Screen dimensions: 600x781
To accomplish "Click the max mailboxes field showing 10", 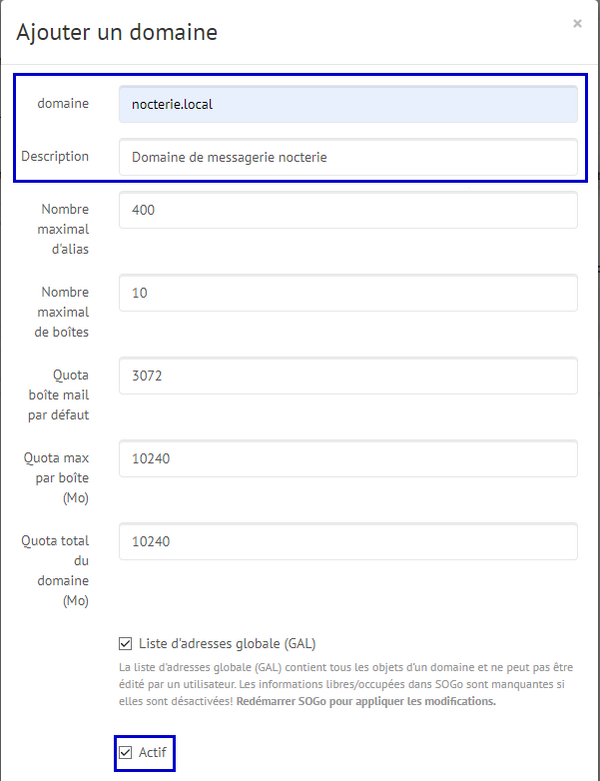I will click(x=347, y=293).
